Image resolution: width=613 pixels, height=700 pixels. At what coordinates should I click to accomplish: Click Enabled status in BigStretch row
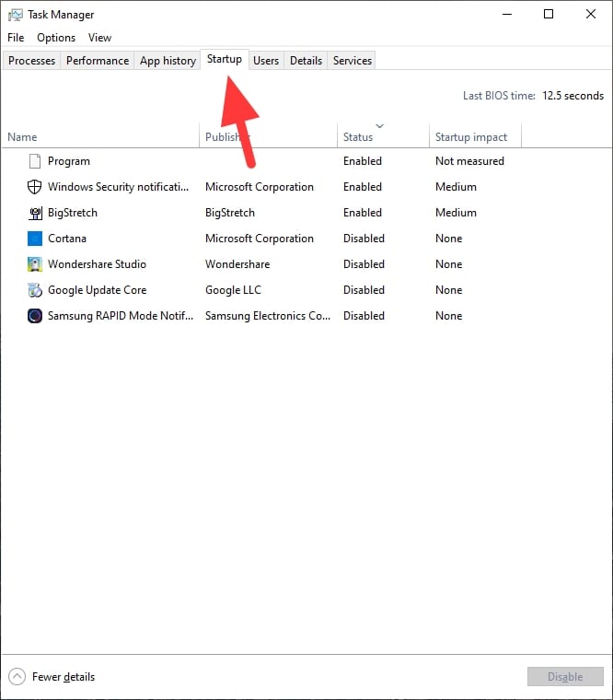[363, 213]
